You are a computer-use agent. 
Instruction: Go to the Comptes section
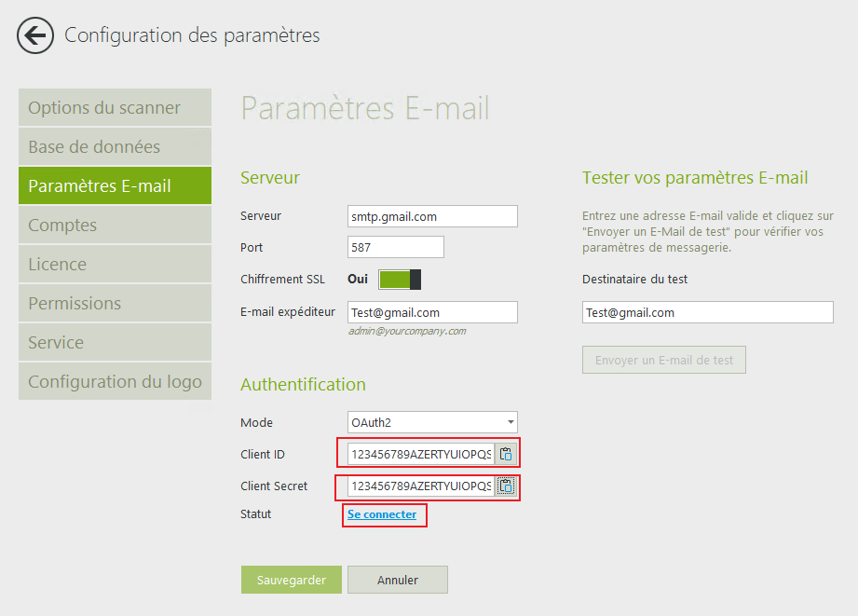[x=115, y=226]
